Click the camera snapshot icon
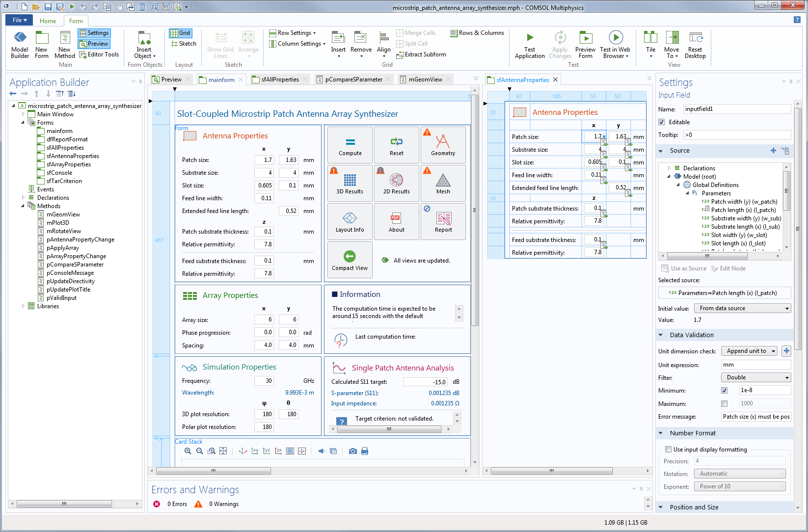Viewport: 808px width, 532px height. coord(353,451)
